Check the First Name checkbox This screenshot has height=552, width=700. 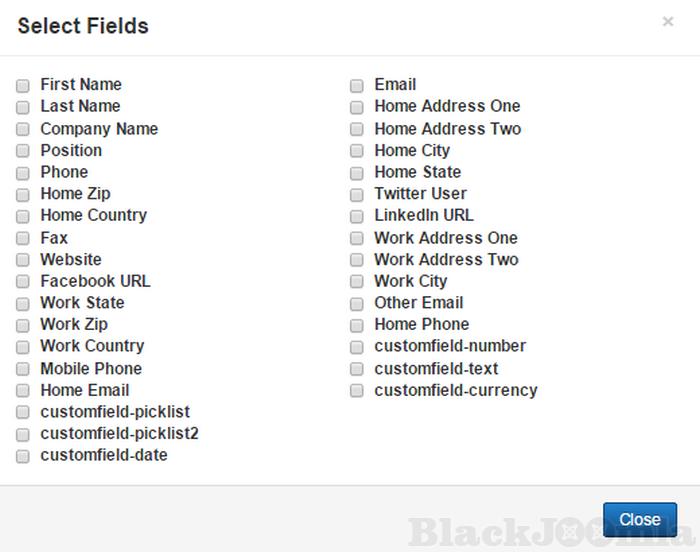pos(23,86)
